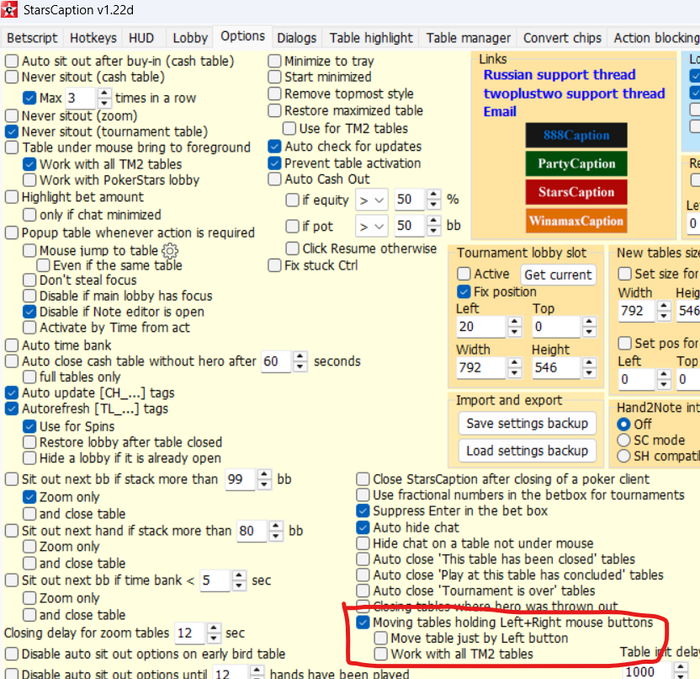This screenshot has width=700, height=679.
Task: Open the twoplustwo support thread link
Action: coord(574,93)
